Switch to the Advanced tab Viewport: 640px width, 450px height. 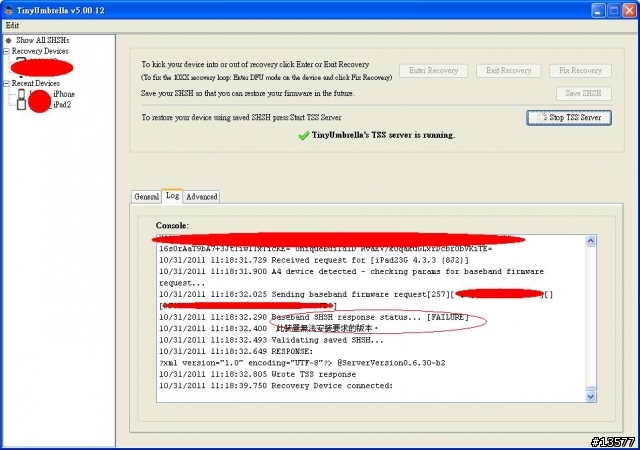202,197
